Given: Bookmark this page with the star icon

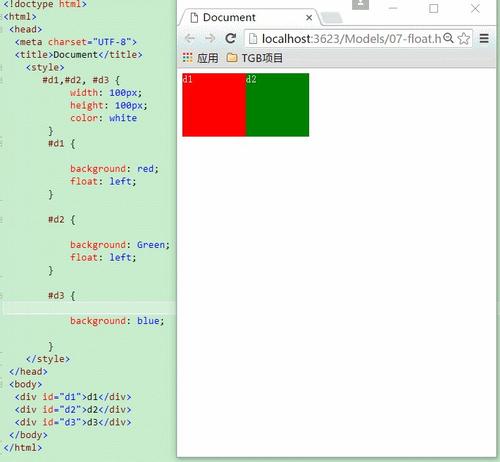Looking at the screenshot, I should (464, 38).
